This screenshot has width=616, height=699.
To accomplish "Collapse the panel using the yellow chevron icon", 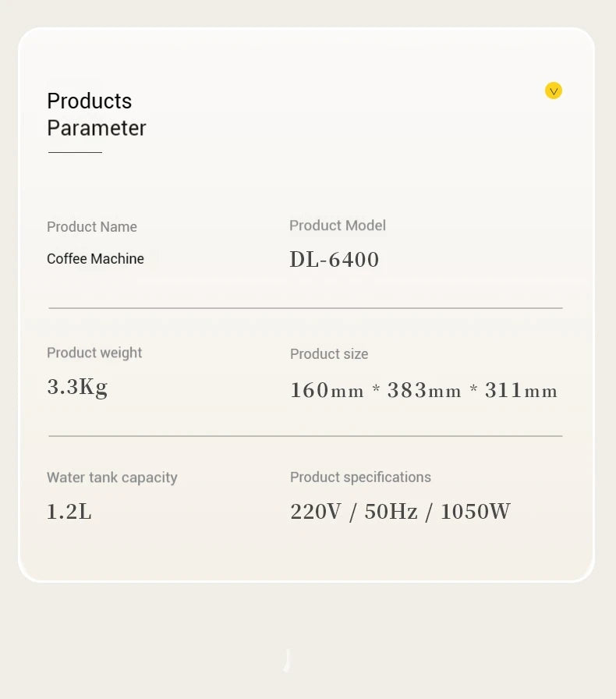I will pos(554,91).
